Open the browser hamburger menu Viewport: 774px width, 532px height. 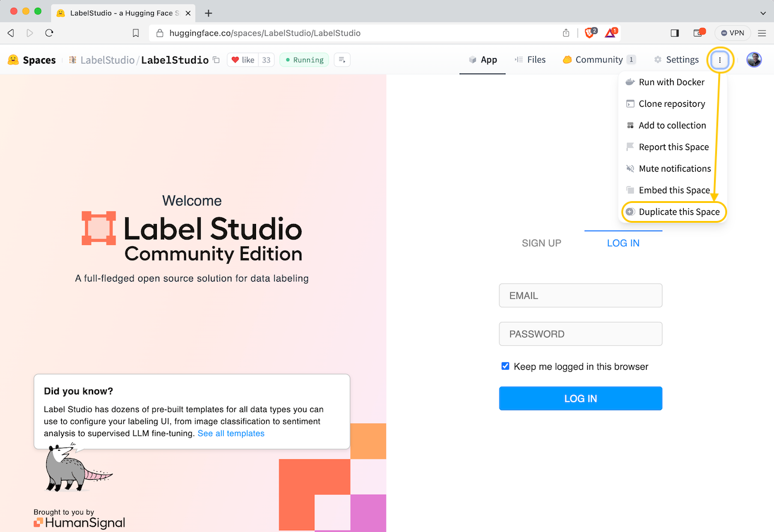[761, 33]
